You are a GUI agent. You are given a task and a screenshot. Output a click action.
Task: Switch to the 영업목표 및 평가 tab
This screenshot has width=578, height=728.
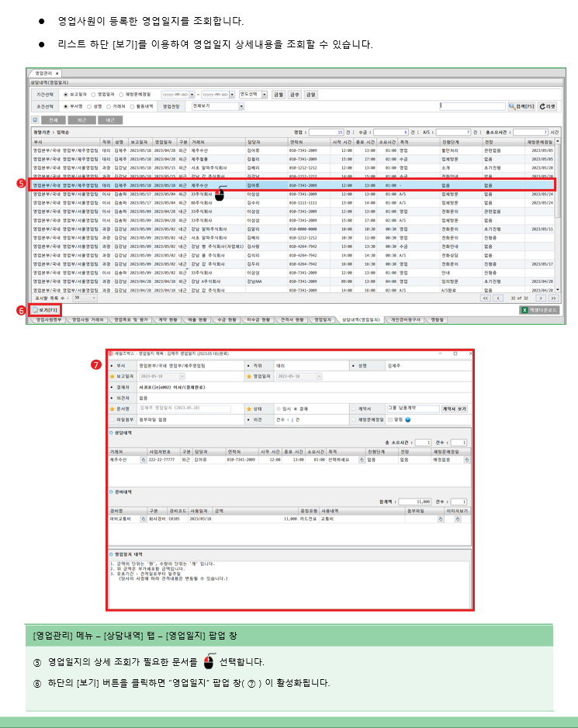[130, 320]
